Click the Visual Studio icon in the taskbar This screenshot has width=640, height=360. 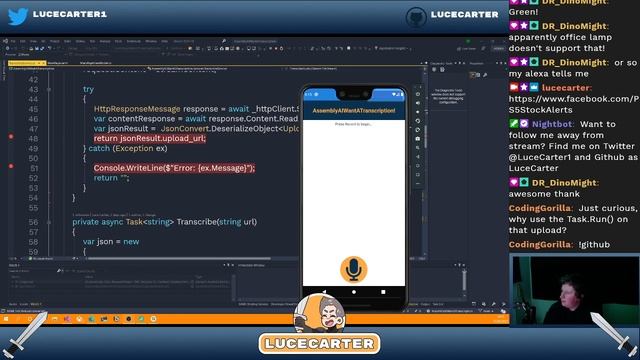[67, 319]
